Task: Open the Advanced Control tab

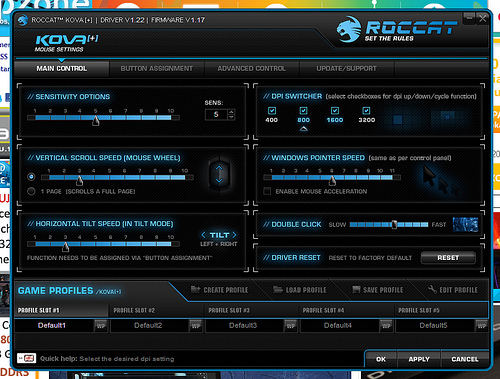Action: click(251, 69)
